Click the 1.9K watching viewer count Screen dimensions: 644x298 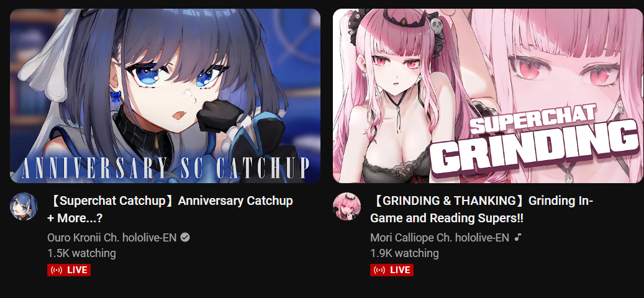(x=404, y=253)
